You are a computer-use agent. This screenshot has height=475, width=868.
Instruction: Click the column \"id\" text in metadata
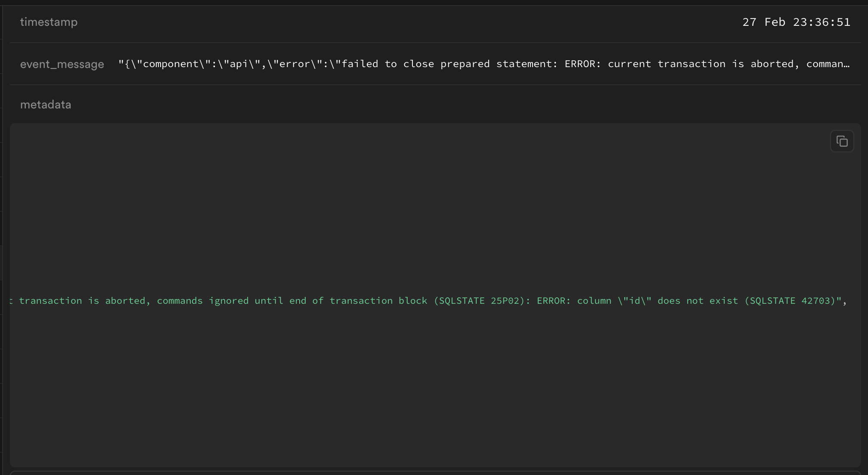tap(614, 301)
